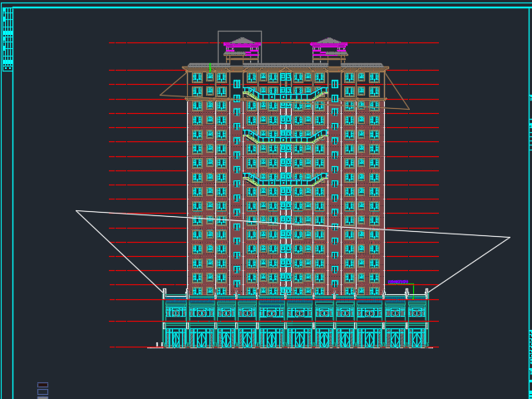Click the green marker on the roof edge
Image resolution: width=532 pixels, height=399 pixels.
[x=209, y=67]
